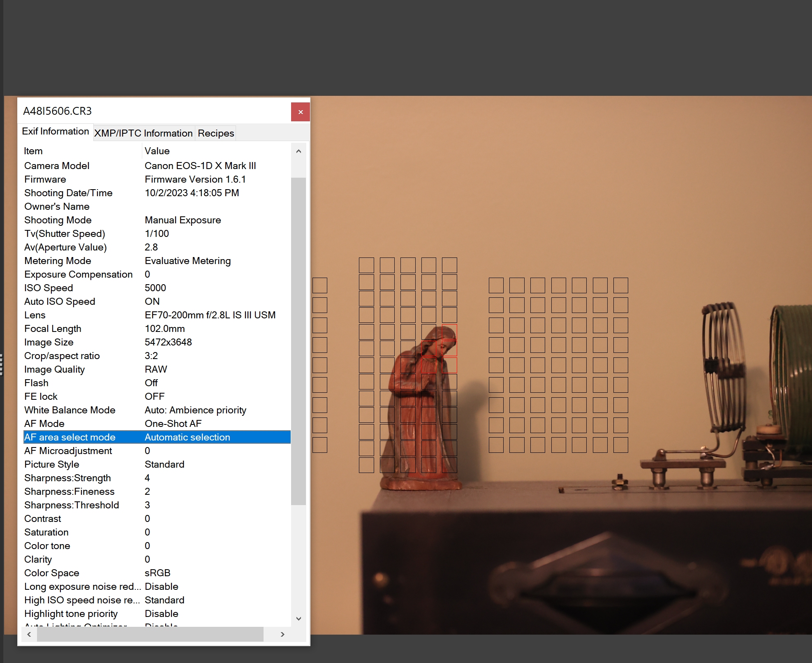Viewport: 812px width, 663px height.
Task: Close the A48I5606.CR3 information dialog
Action: click(300, 111)
